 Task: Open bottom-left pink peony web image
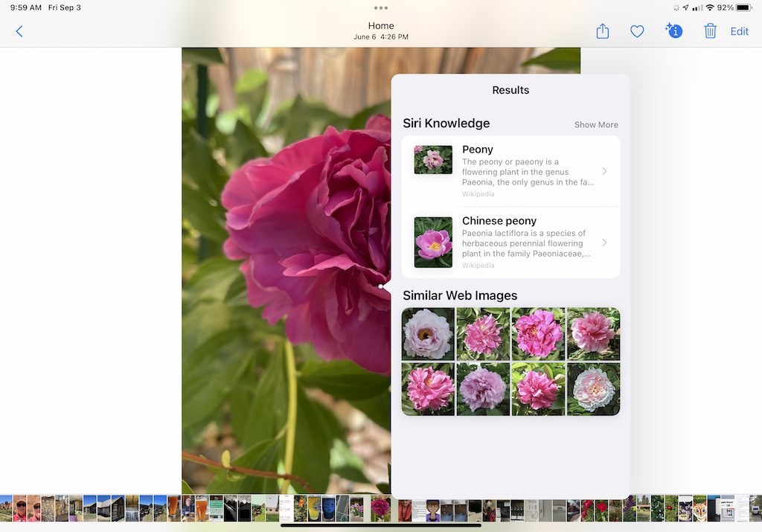pos(428,389)
